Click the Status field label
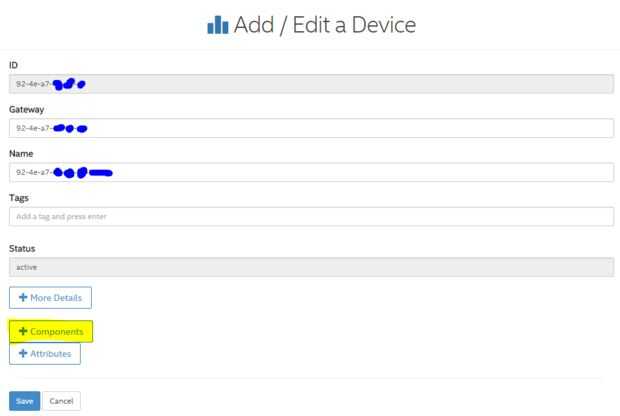 coord(21,248)
